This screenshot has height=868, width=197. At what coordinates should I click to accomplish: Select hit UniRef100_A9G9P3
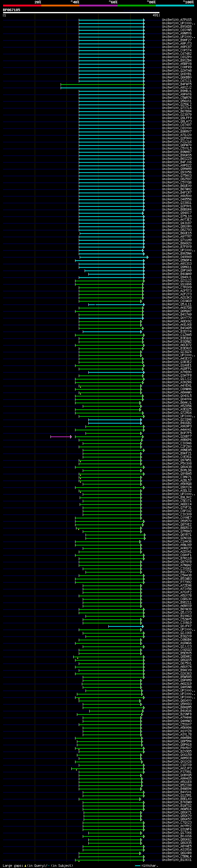177,426
